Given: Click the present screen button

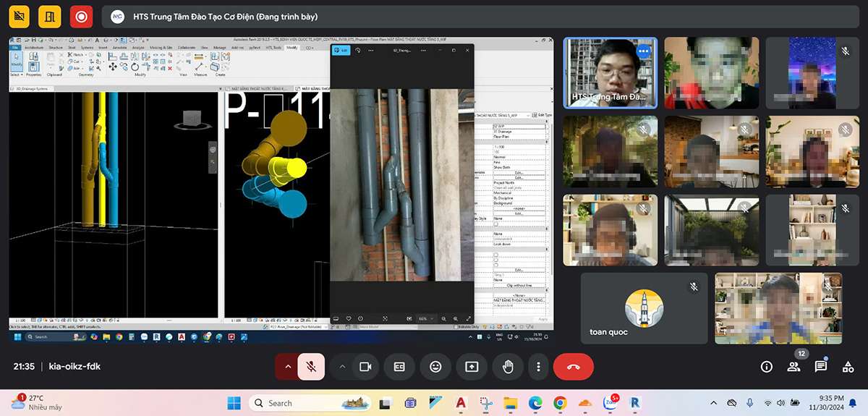Looking at the screenshot, I should pyautogui.click(x=472, y=367).
